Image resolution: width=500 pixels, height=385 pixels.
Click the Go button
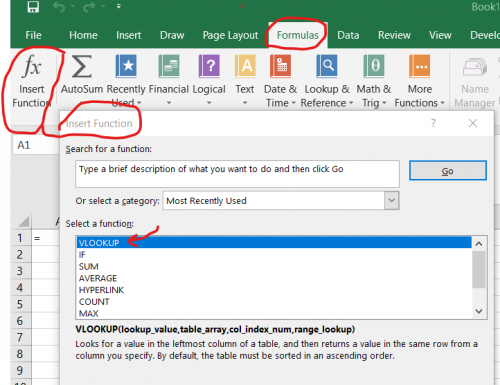448,171
